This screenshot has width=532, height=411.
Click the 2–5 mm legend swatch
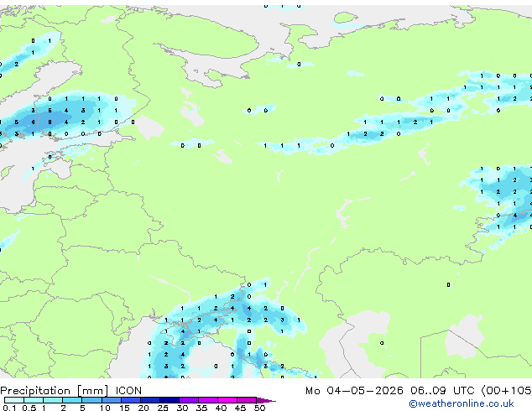[x=72, y=400]
